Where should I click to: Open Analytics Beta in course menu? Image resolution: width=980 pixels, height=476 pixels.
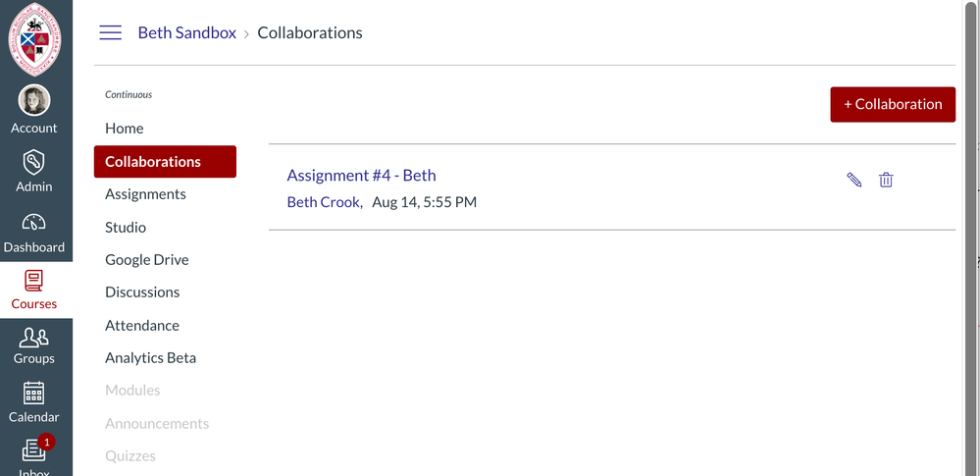[150, 358]
